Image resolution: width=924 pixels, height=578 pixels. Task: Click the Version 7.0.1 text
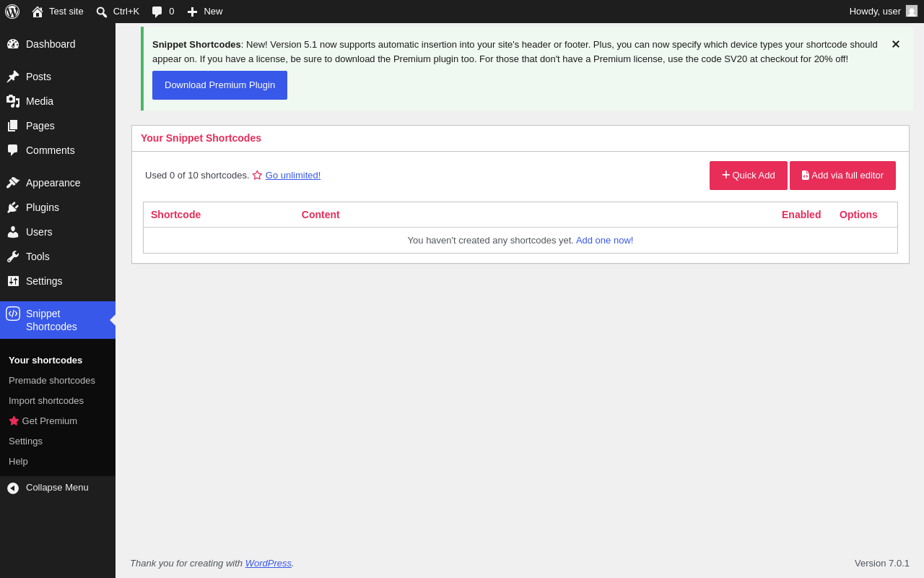pos(882,563)
